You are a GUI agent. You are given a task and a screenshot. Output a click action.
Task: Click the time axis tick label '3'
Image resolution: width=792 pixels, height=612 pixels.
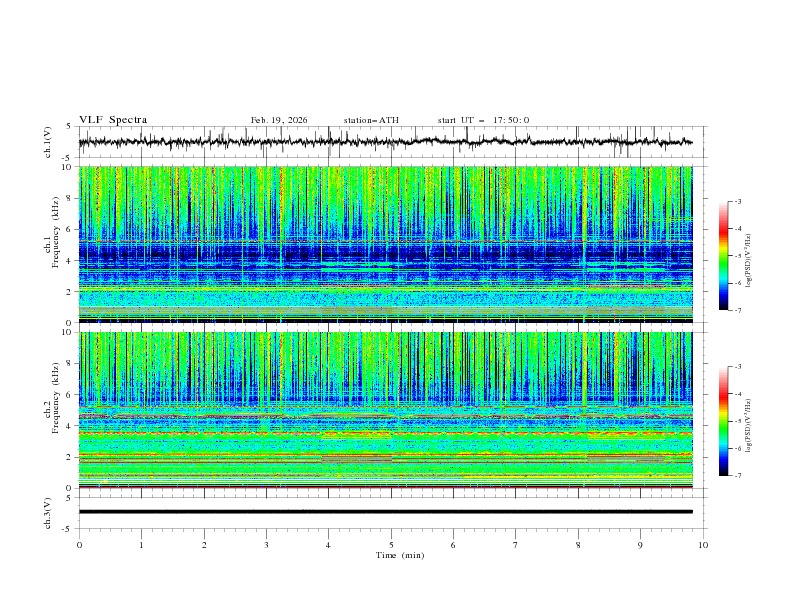[x=266, y=545]
